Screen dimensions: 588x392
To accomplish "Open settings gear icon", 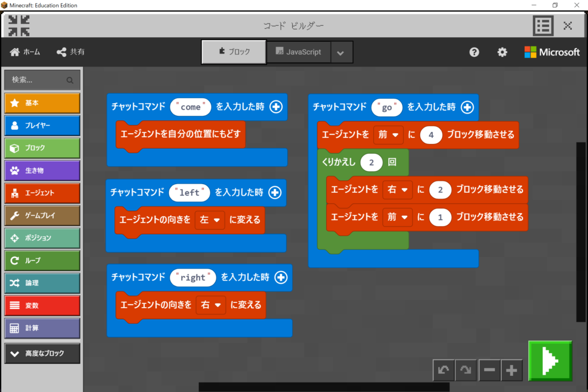I will click(x=502, y=52).
